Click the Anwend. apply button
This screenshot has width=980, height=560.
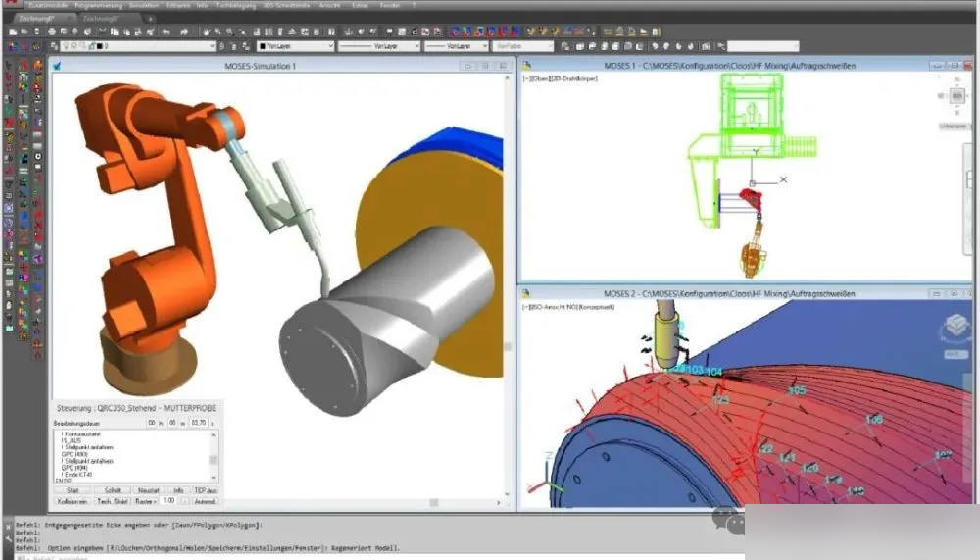click(205, 501)
